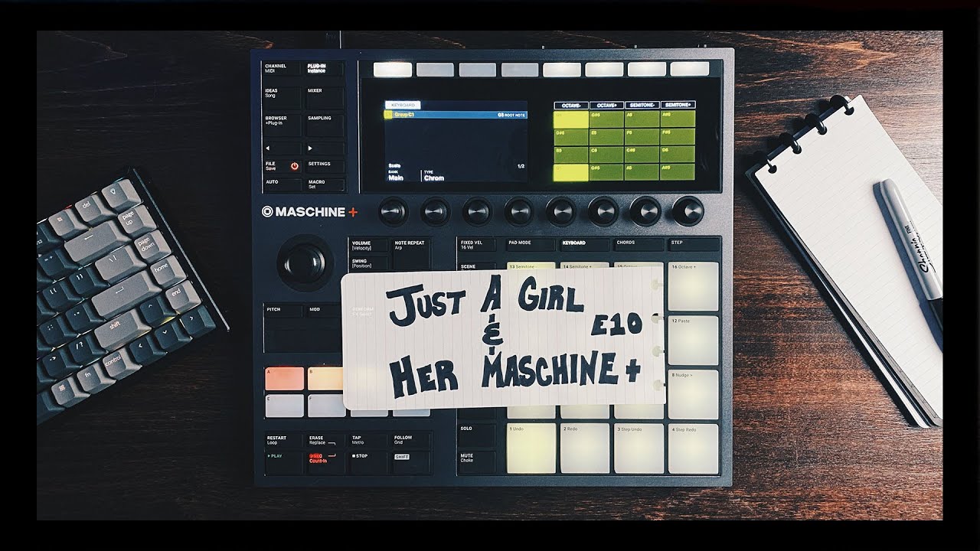Viewport: 980px width, 551px height.
Task: Click the E6 pad cell on the display
Action: tap(606, 137)
